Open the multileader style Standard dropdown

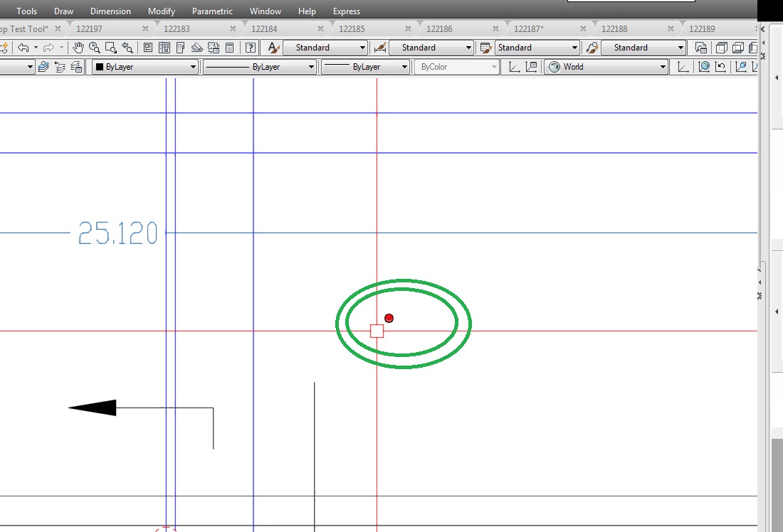tap(643, 48)
